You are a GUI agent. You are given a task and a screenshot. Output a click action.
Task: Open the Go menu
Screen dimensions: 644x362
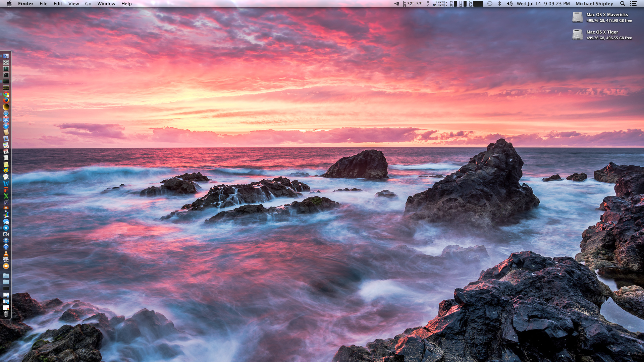88,4
